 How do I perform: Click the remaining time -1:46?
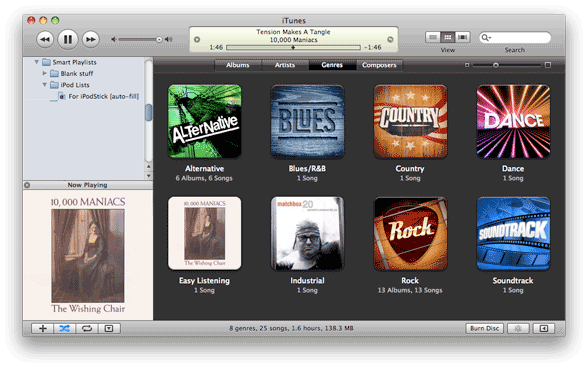pos(373,48)
